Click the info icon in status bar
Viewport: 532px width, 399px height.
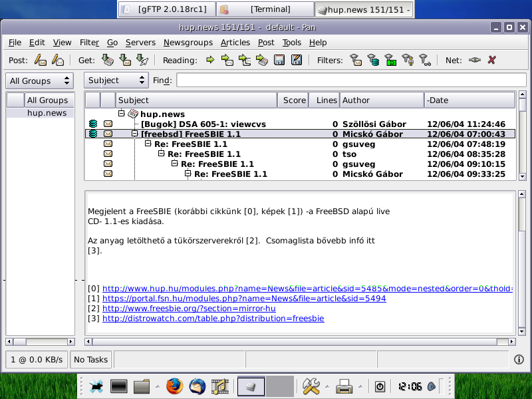pyautogui.click(x=519, y=359)
